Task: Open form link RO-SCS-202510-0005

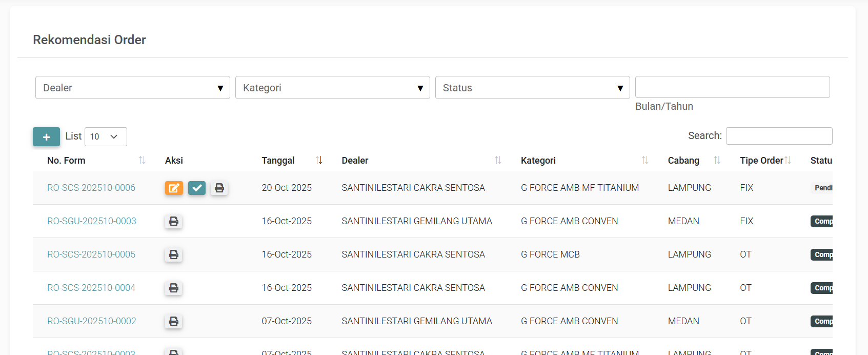Action: pos(91,254)
